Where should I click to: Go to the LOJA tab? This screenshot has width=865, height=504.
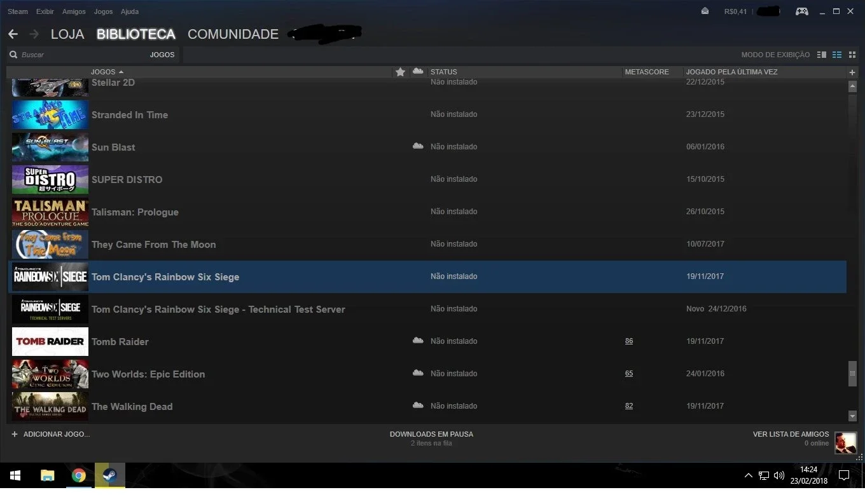pyautogui.click(x=67, y=34)
